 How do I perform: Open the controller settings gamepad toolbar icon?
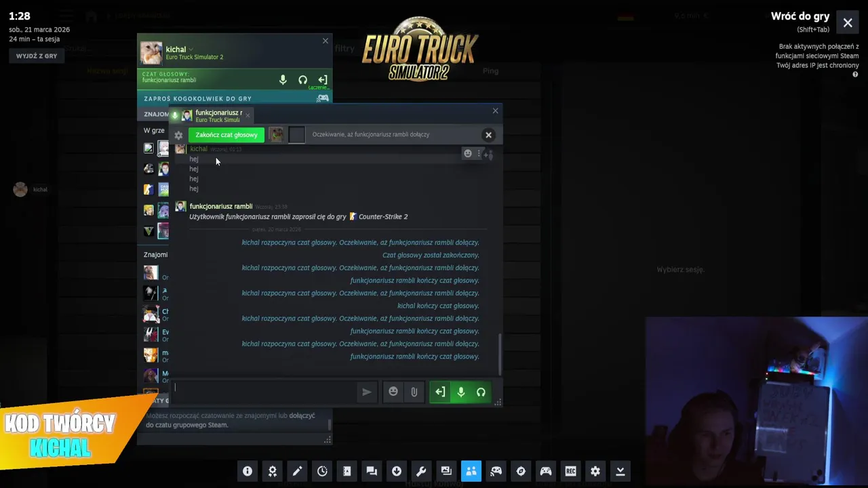546,471
